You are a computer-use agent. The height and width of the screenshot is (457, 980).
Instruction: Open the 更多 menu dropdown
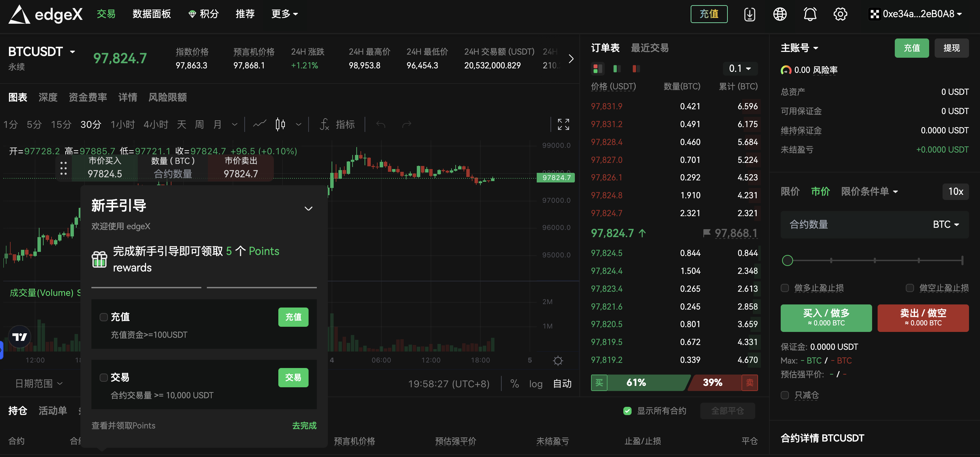point(284,14)
